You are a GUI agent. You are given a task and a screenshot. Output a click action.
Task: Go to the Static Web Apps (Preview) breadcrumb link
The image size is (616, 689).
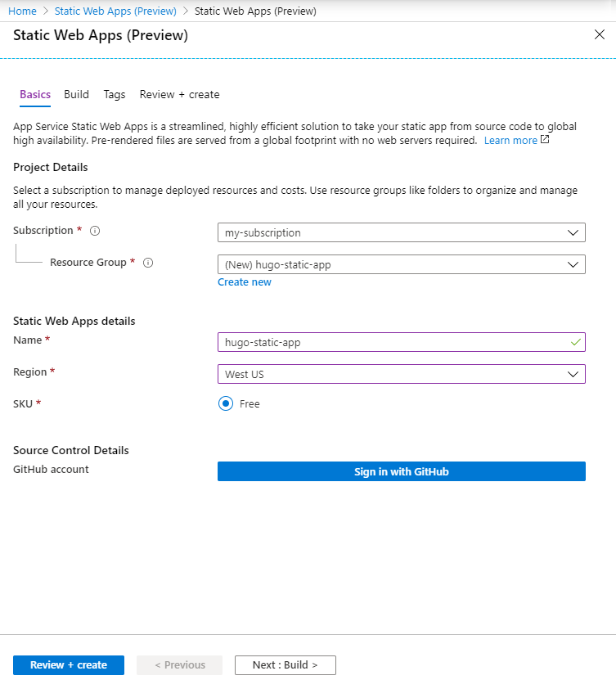click(x=115, y=11)
